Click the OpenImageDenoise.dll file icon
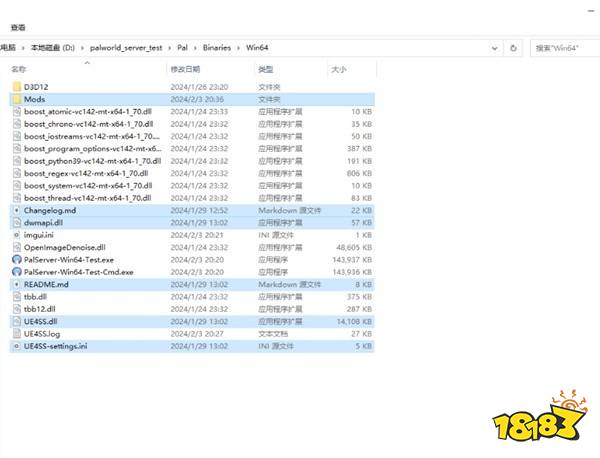Image resolution: width=600 pixels, height=458 pixels. click(x=16, y=247)
